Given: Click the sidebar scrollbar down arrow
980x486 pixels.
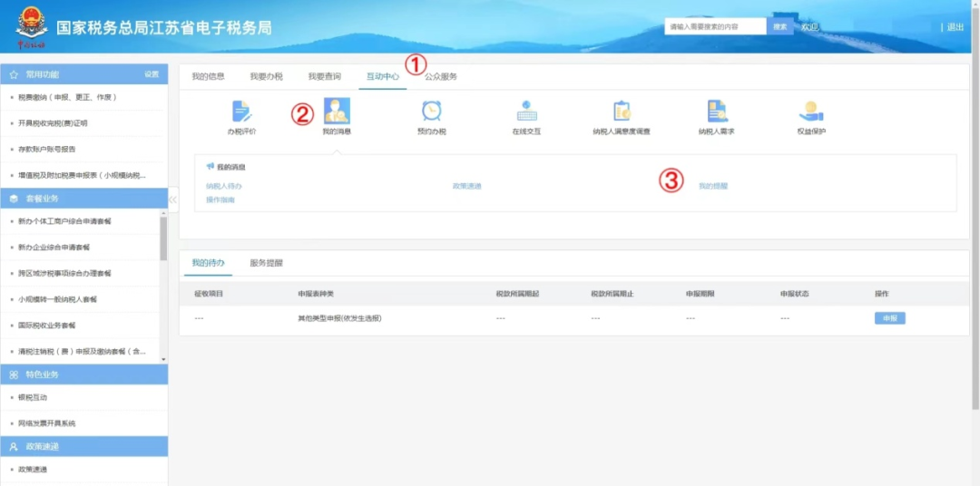Looking at the screenshot, I should (x=163, y=359).
